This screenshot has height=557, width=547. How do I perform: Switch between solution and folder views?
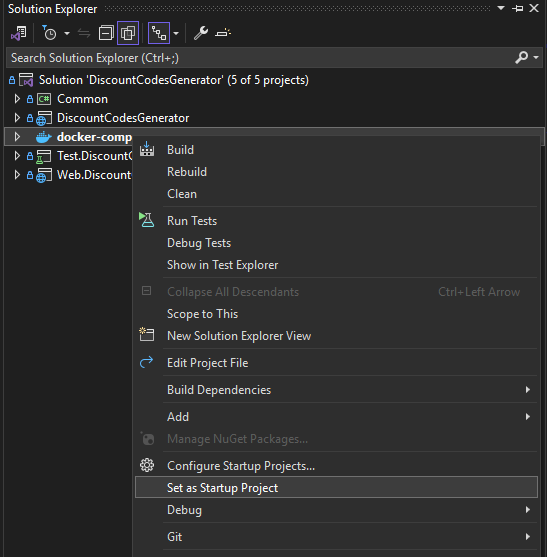(x=18, y=33)
